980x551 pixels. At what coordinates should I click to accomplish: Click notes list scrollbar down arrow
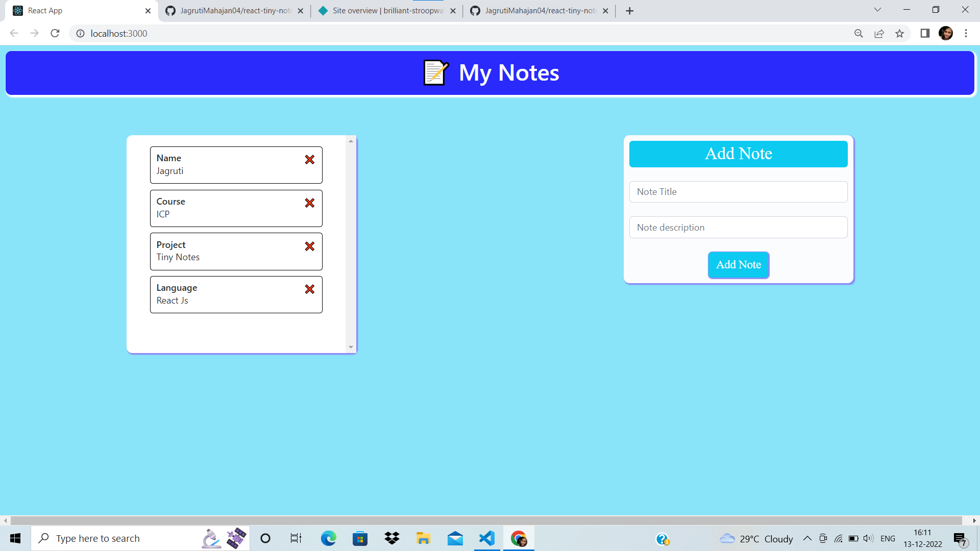[351, 347]
